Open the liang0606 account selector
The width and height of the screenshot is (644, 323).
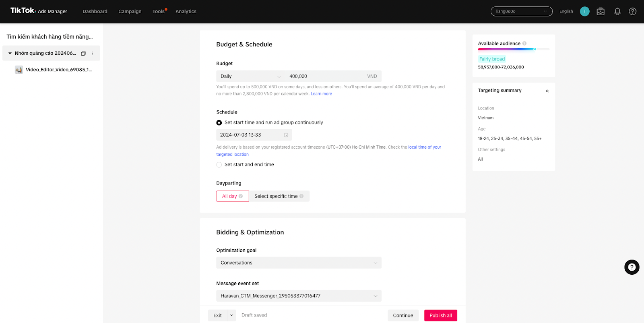[x=521, y=12]
